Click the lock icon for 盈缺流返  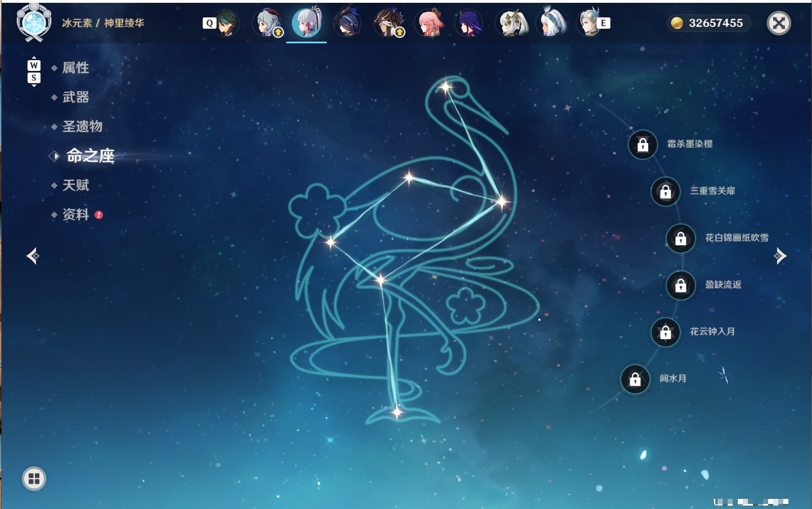click(x=681, y=285)
